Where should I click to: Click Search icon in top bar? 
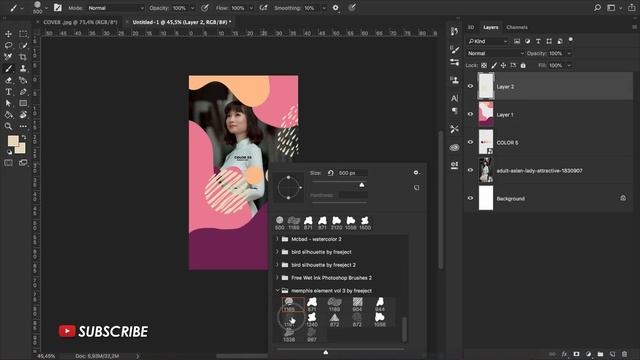[597, 8]
